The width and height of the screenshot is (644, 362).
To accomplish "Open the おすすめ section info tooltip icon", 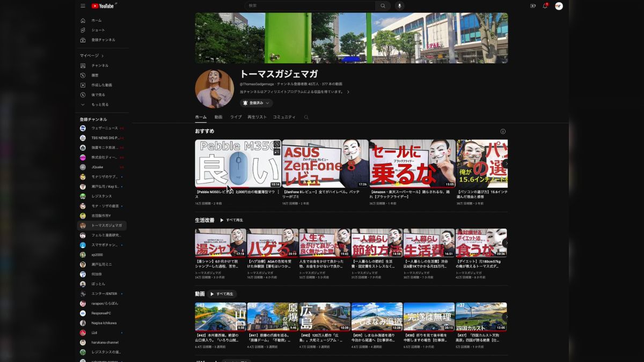I will click(503, 131).
